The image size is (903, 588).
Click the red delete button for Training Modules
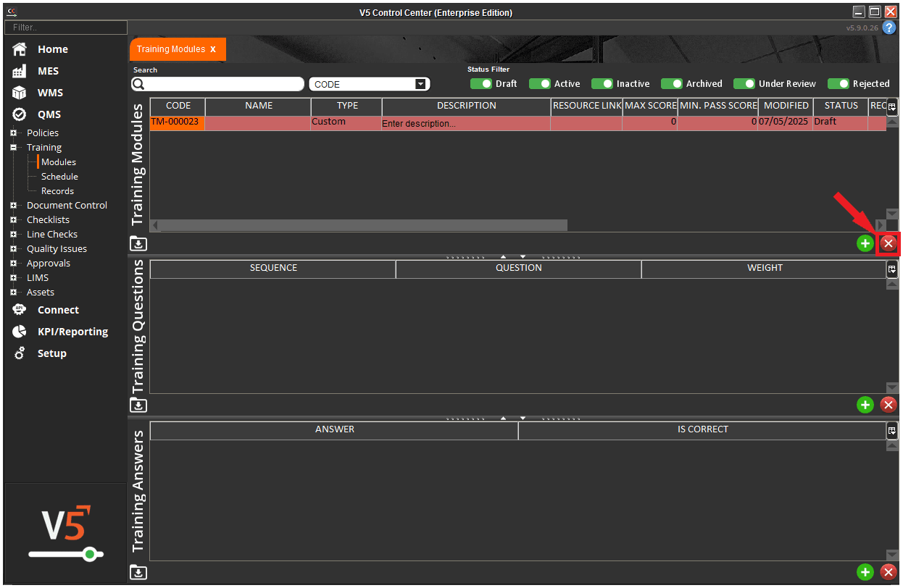pos(889,243)
